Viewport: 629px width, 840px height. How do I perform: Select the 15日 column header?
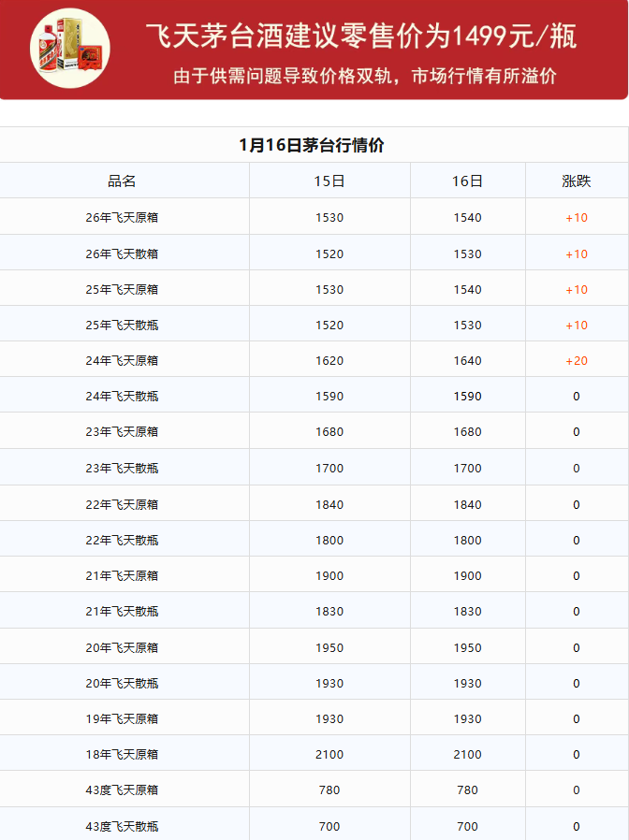tap(329, 181)
